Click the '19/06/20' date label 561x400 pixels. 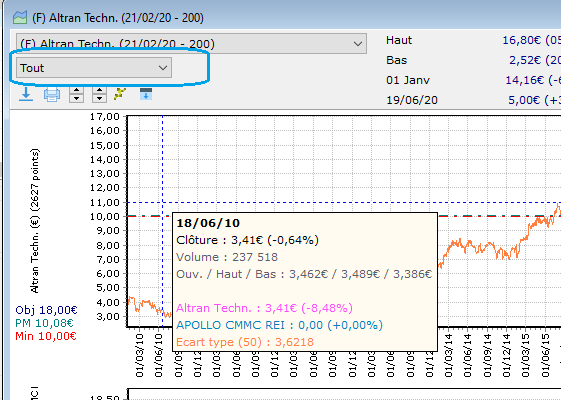coord(412,100)
